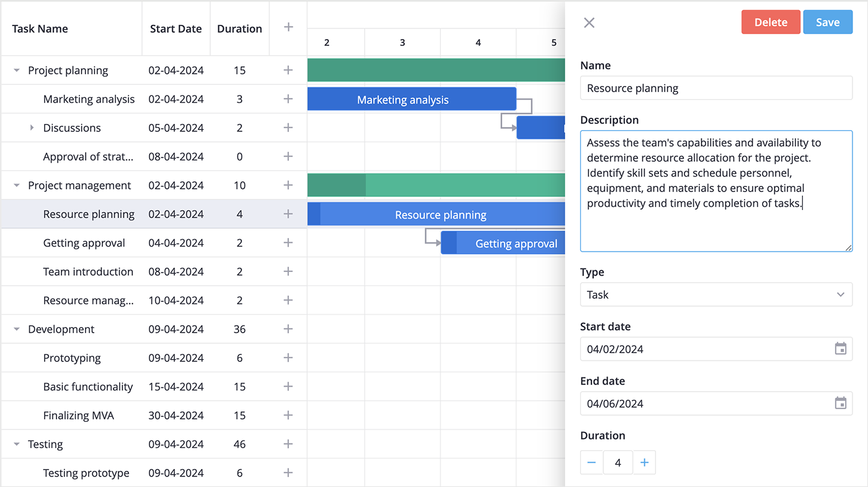Adjust progress handle on Resource planning bar
This screenshot has width=868, height=487.
[x=314, y=214]
